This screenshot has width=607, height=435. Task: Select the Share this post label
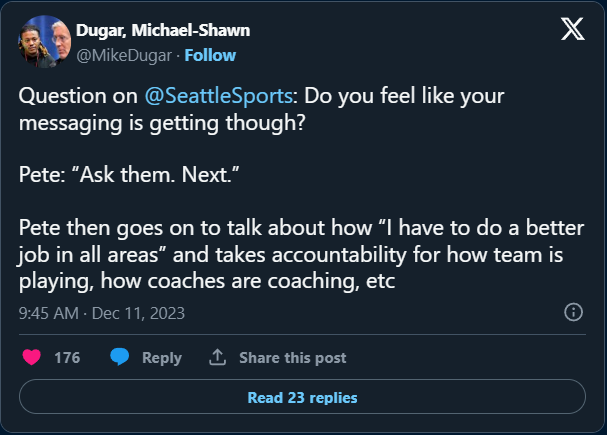[x=292, y=357]
